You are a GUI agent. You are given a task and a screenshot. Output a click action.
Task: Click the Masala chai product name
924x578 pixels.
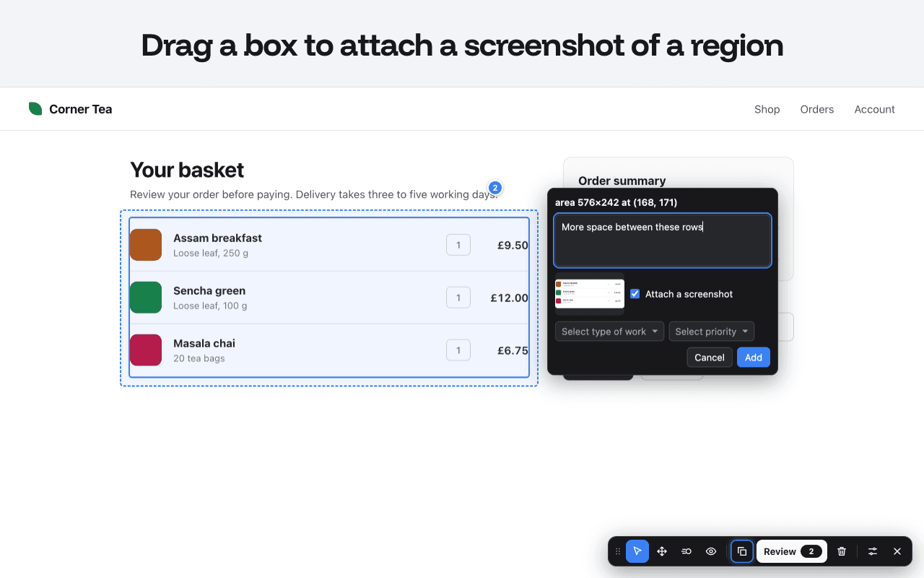(x=204, y=343)
